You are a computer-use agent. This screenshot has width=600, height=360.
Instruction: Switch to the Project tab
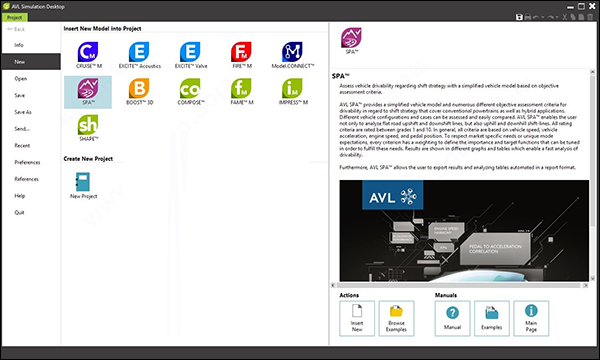(15, 18)
